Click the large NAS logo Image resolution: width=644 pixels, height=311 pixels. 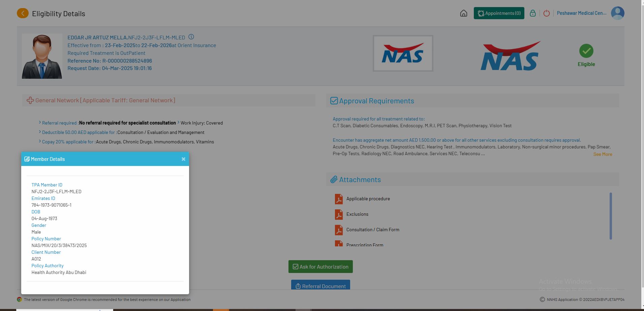[511, 56]
